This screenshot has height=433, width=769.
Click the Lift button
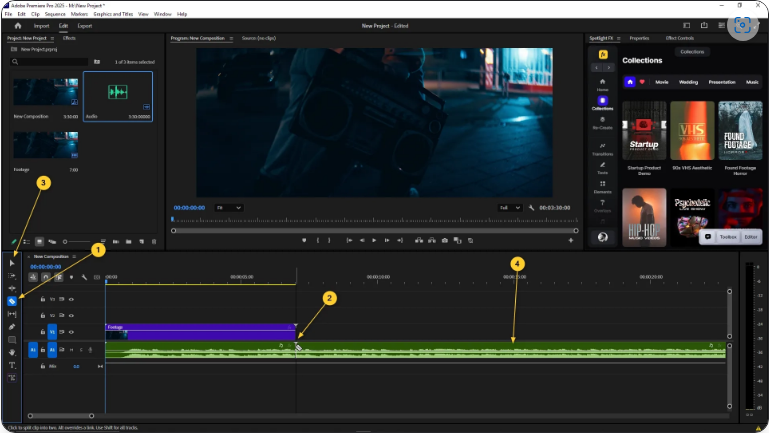coord(419,240)
